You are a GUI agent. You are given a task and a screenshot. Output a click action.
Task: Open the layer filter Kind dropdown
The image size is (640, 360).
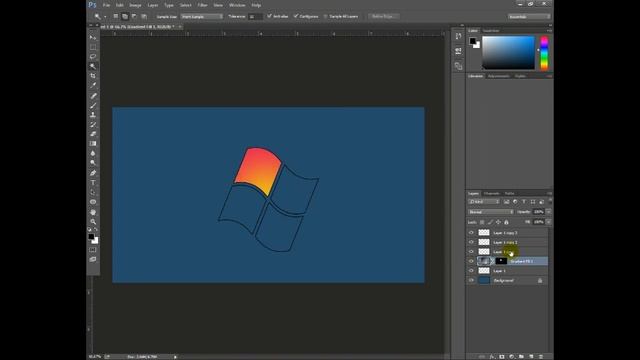point(484,202)
